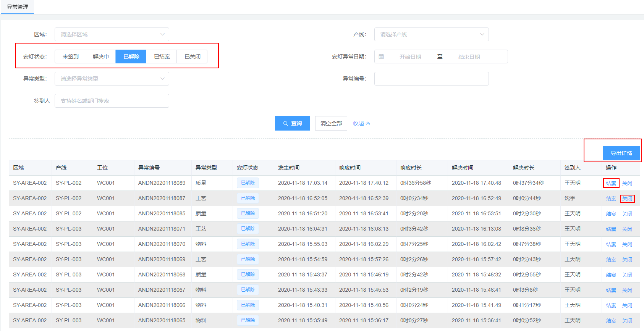The height and width of the screenshot is (331, 644).
Task: Select the 已关闭 status option
Action: coord(193,57)
